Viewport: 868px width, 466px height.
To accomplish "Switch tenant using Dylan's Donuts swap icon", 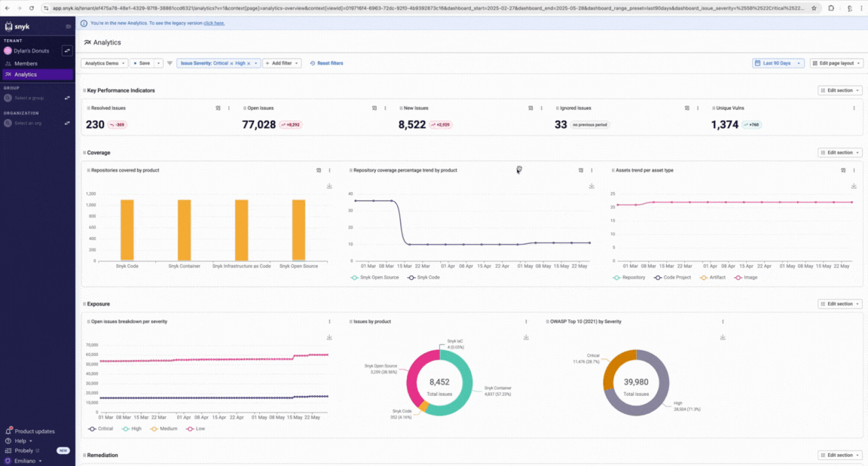I will [67, 51].
